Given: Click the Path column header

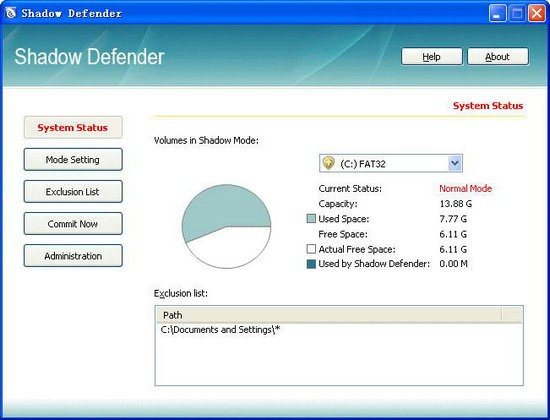Looking at the screenshot, I should click(329, 315).
